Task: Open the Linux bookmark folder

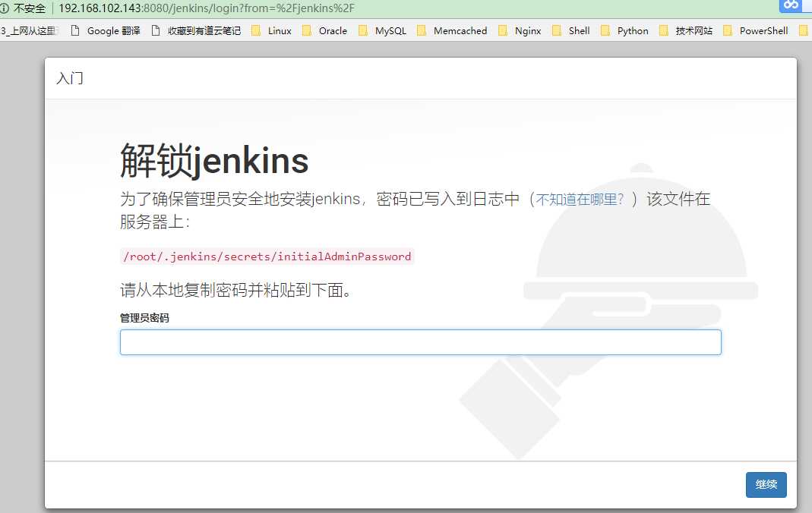Action: pos(271,31)
